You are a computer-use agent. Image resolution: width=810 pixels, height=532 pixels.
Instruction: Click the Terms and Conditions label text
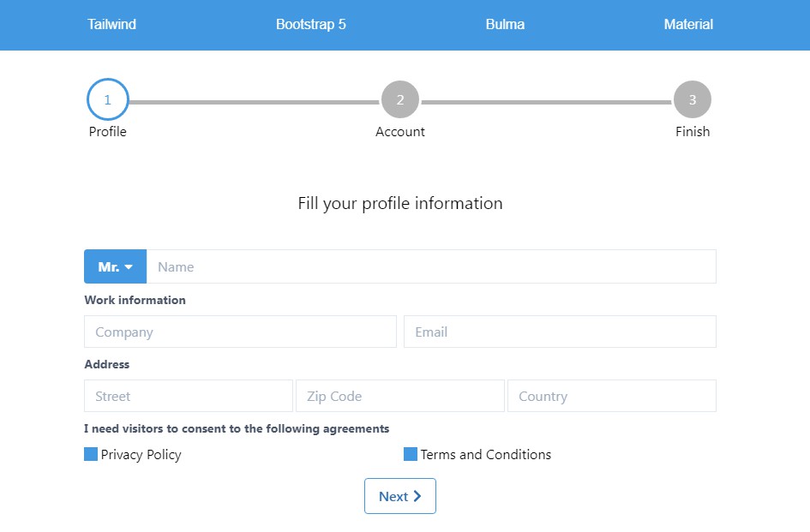coord(485,455)
